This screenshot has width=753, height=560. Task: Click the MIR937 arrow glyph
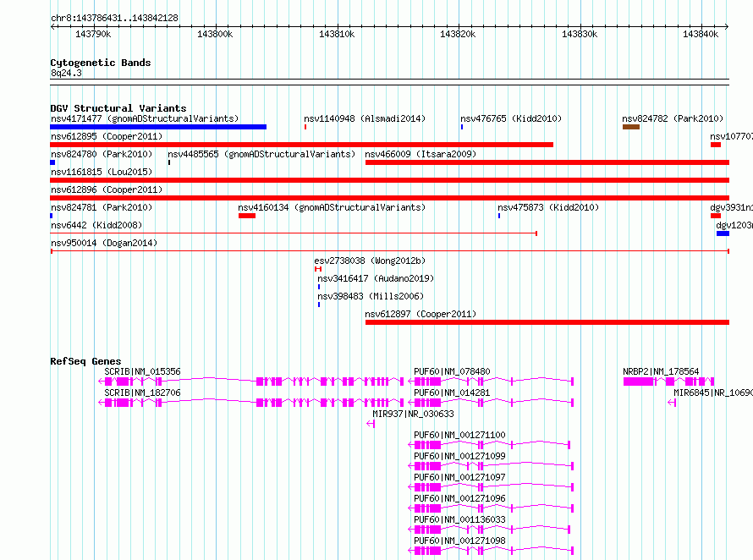click(371, 424)
